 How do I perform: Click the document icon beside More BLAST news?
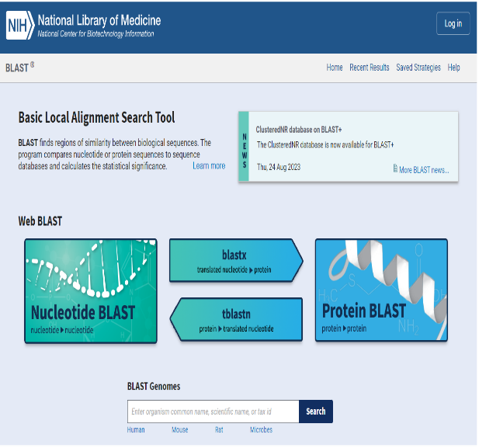pyautogui.click(x=395, y=168)
